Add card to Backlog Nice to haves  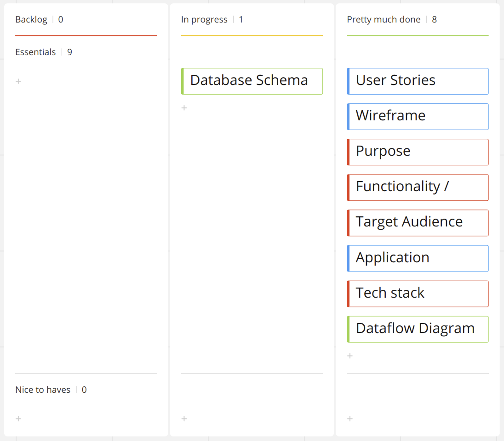tap(18, 419)
